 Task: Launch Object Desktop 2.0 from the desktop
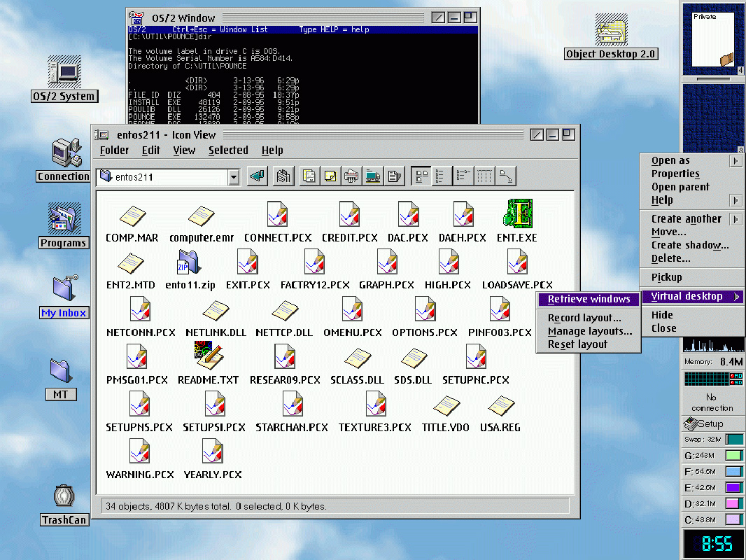point(611,31)
